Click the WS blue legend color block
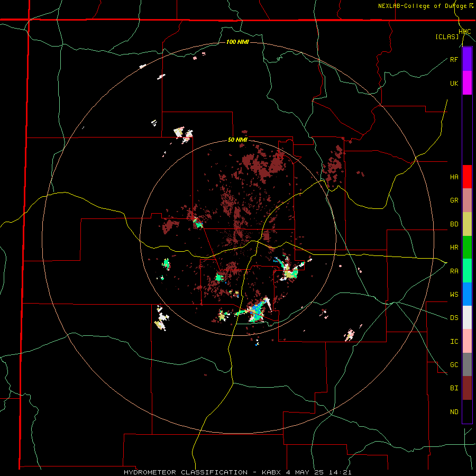476x476 pixels. (x=467, y=294)
